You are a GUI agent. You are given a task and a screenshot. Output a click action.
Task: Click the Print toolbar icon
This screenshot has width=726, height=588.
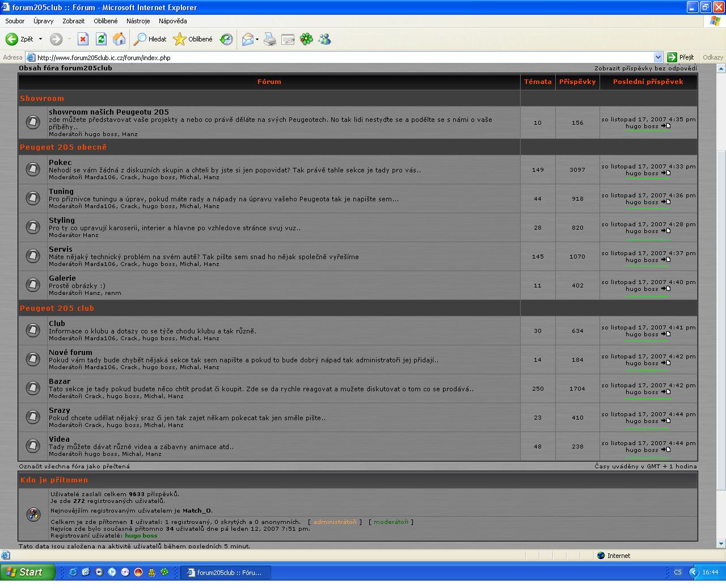click(270, 39)
